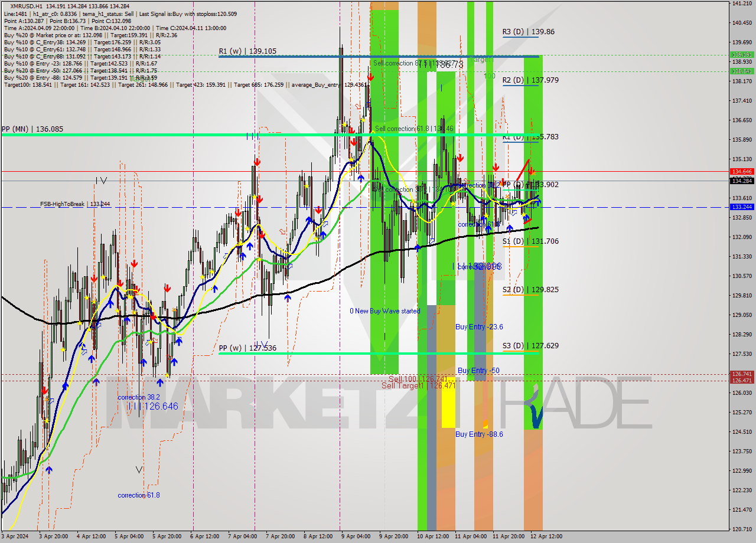Click the '11 Apr 04:00' time axis label

(x=471, y=537)
